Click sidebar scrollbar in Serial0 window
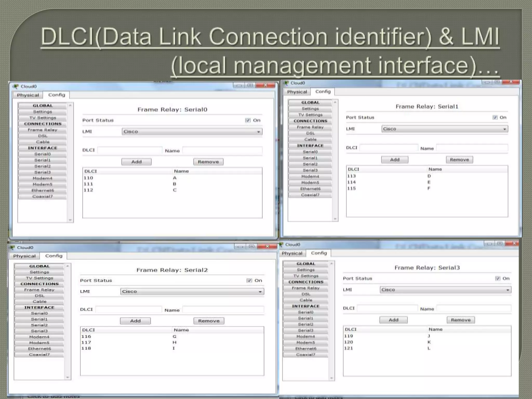The width and height of the screenshot is (532, 399). (x=70, y=162)
